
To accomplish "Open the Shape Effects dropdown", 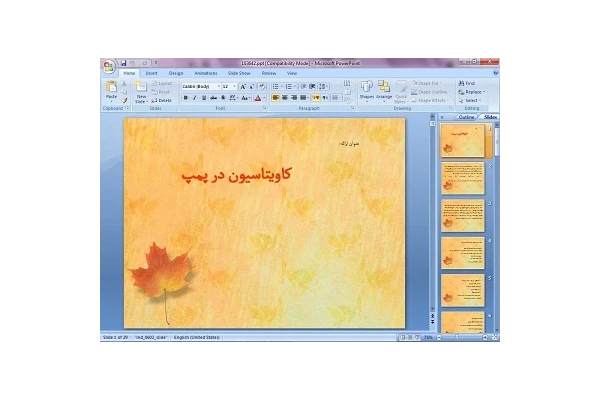I will pyautogui.click(x=430, y=100).
